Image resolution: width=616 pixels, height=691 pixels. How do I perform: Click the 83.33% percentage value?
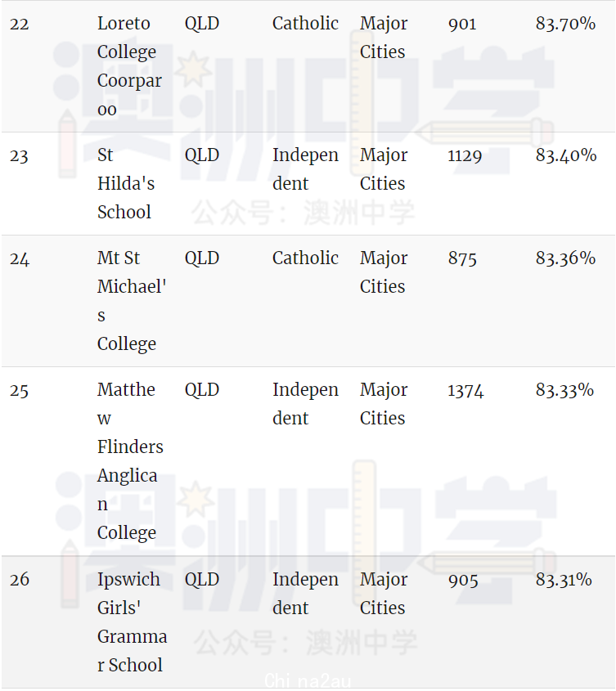(x=564, y=390)
